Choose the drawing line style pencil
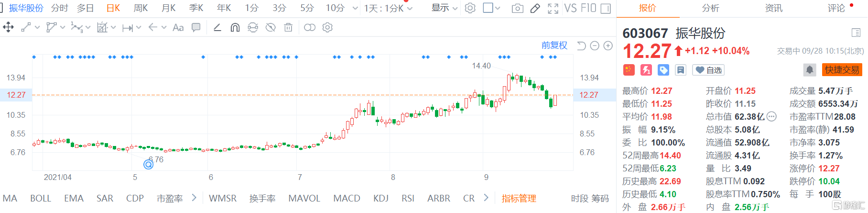 pos(217,27)
